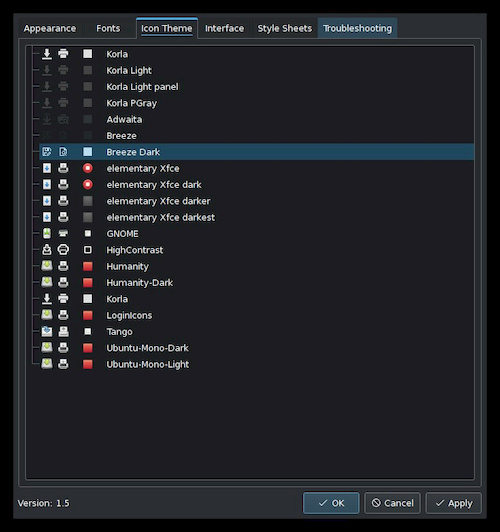Click the download icon in elementary Xfce darker row

(x=47, y=201)
